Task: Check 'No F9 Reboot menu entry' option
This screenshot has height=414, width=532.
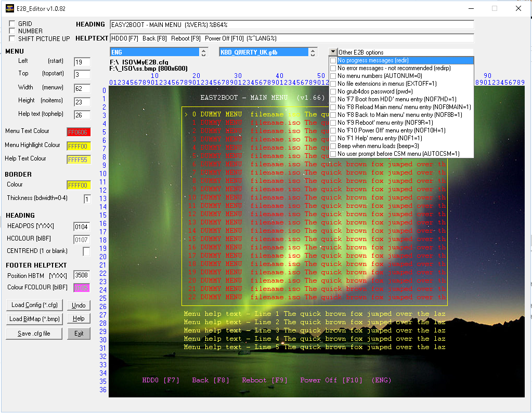Action: [333, 123]
